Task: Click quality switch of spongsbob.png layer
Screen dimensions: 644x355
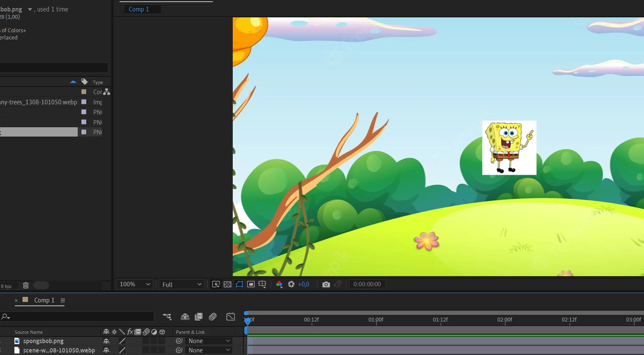Action: click(122, 341)
